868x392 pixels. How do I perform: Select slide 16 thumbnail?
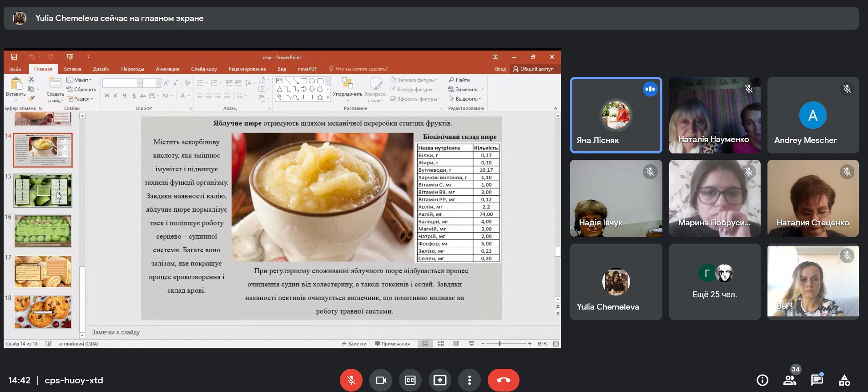pos(43,231)
